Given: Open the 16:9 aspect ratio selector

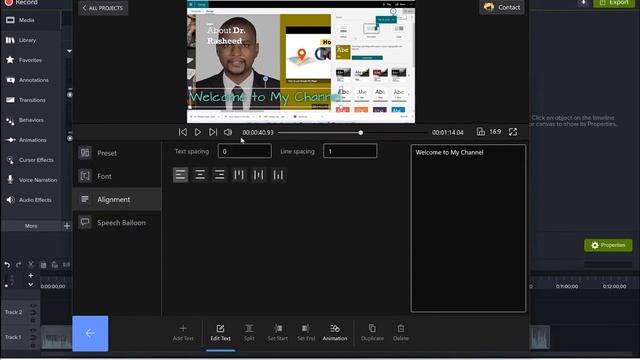Looking at the screenshot, I should coord(489,132).
